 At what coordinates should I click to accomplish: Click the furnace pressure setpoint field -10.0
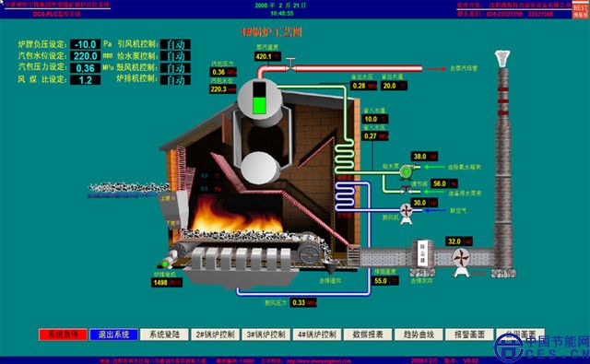86,44
